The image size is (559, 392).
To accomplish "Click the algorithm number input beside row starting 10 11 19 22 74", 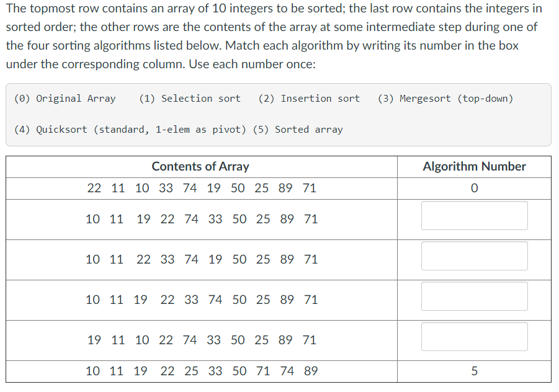I will pos(474,215).
